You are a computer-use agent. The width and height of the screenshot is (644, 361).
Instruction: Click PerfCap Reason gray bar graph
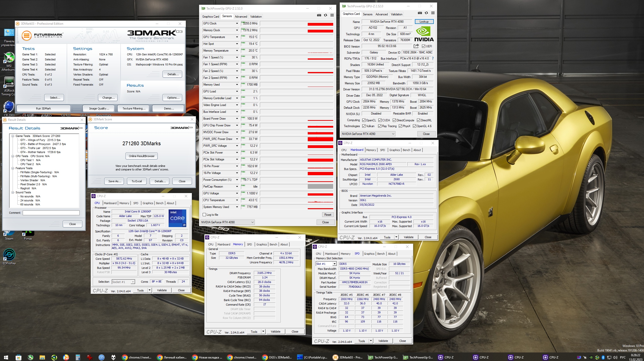point(320,187)
